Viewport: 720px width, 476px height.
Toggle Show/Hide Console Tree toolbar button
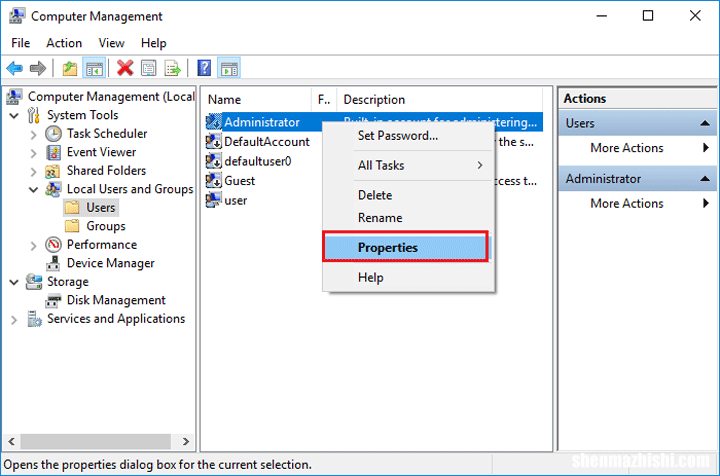93,68
